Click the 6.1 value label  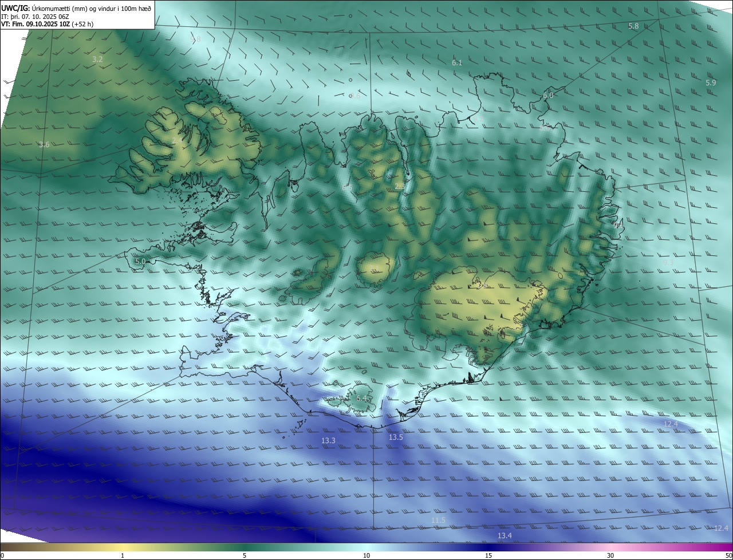[x=457, y=63]
